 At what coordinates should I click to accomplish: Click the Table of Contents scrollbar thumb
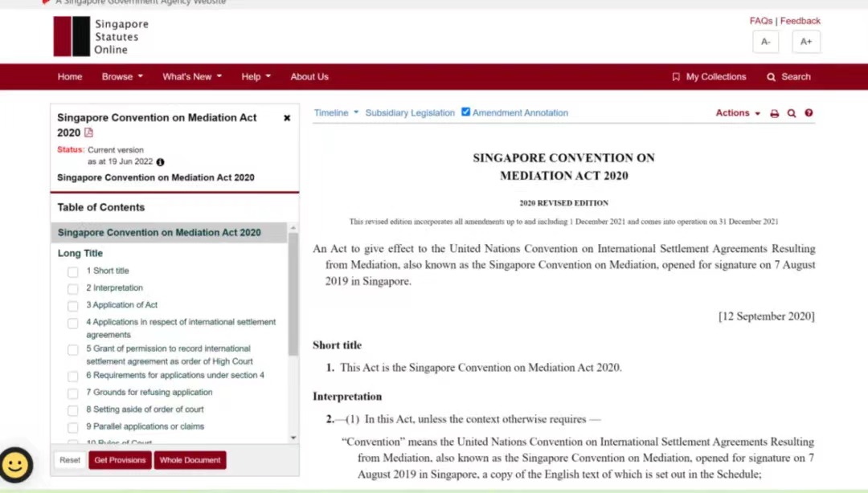point(293,295)
